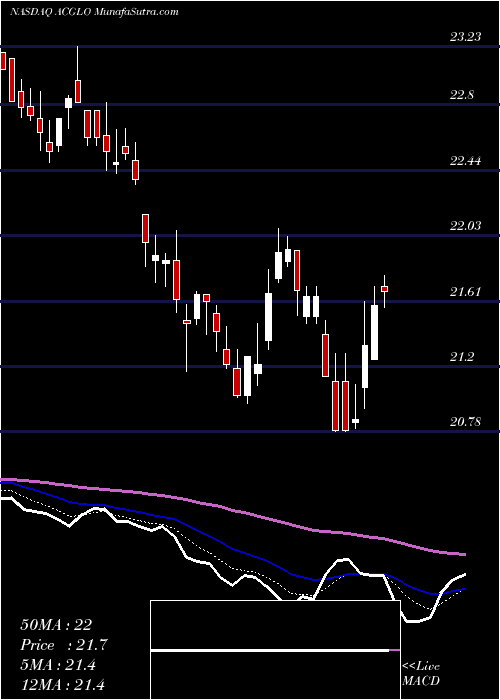
Task: Click the NASDAQ ACGLO MunafaSutra.com title text
Action: 94,12
